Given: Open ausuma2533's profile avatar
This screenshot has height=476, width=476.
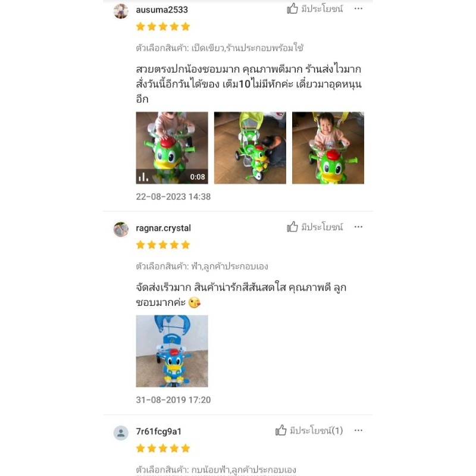Looking at the screenshot, I should pos(121,11).
